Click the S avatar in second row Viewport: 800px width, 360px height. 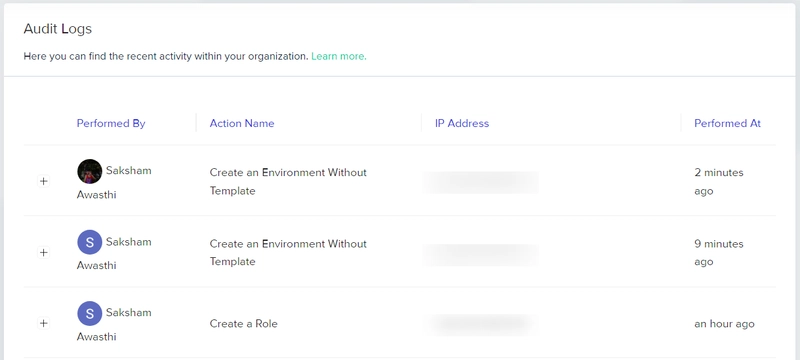point(90,242)
